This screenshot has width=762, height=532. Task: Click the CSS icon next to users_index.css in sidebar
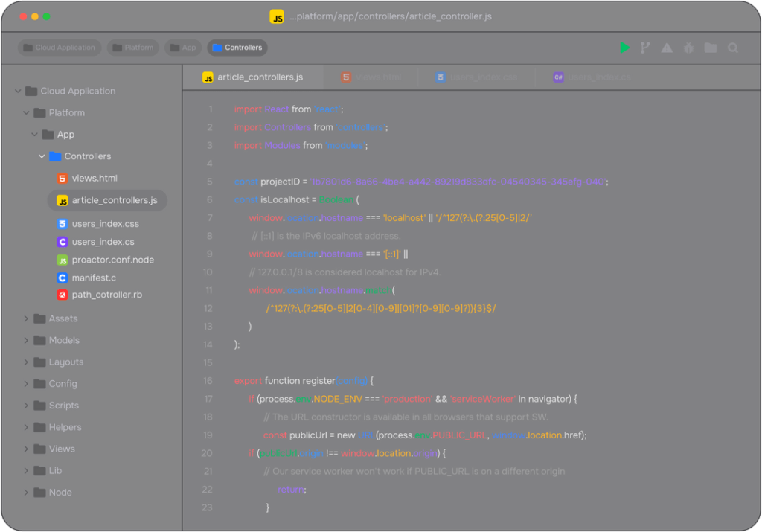(63, 224)
